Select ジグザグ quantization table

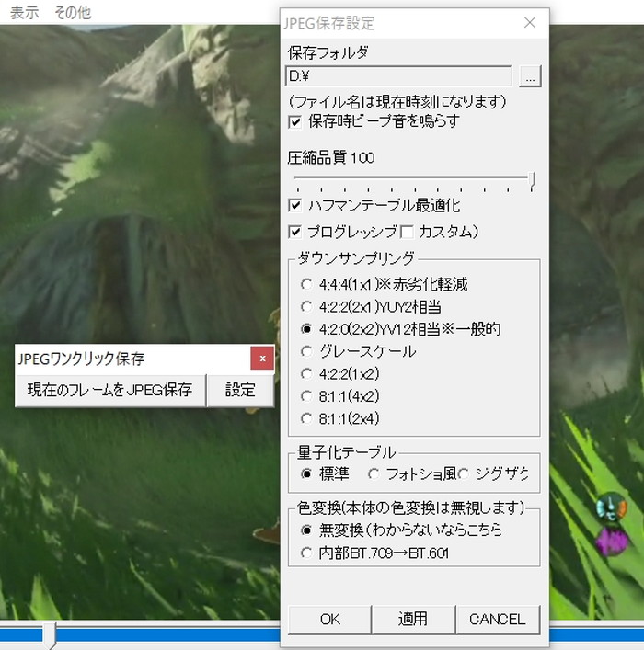coord(493,473)
